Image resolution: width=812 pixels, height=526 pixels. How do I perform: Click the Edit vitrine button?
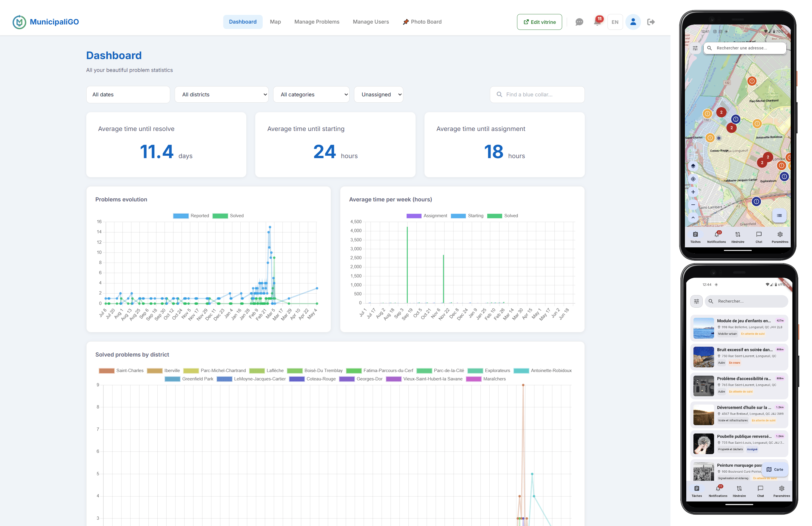tap(539, 22)
